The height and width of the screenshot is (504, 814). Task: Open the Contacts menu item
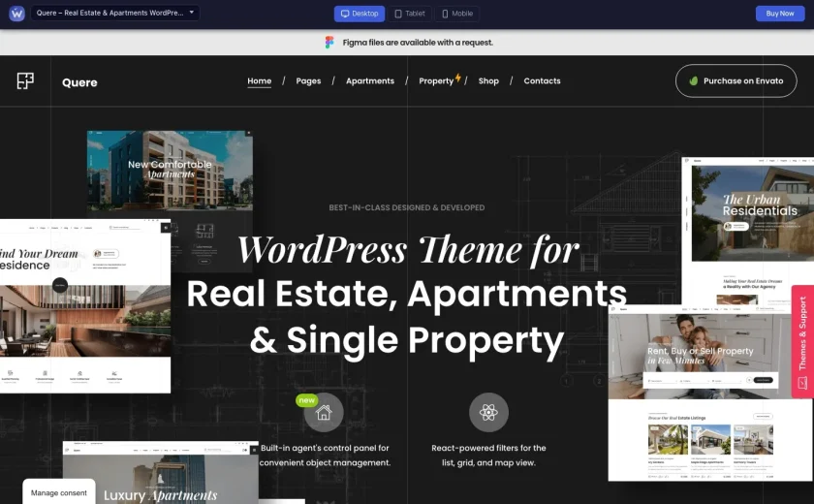click(x=542, y=81)
